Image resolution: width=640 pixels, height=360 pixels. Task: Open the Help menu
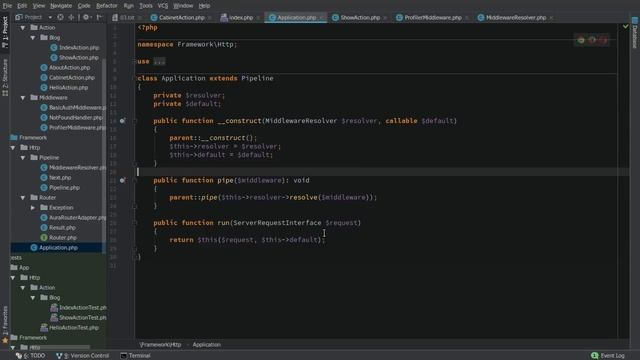[204, 6]
